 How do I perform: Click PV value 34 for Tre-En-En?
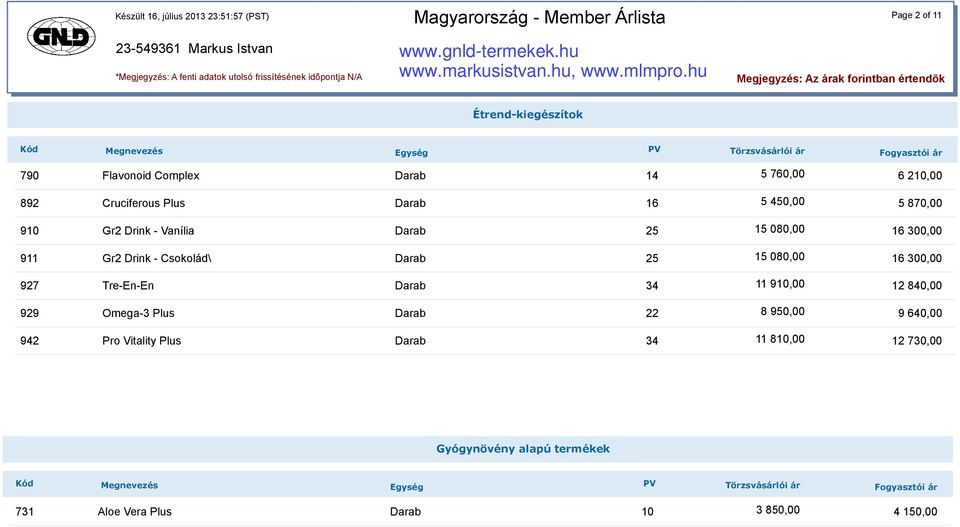coord(652,286)
